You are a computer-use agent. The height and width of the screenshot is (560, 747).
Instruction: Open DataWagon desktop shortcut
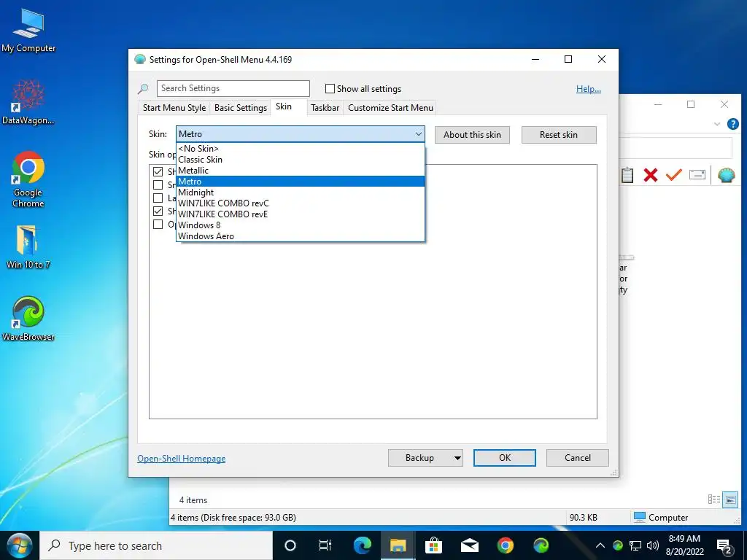pyautogui.click(x=28, y=101)
